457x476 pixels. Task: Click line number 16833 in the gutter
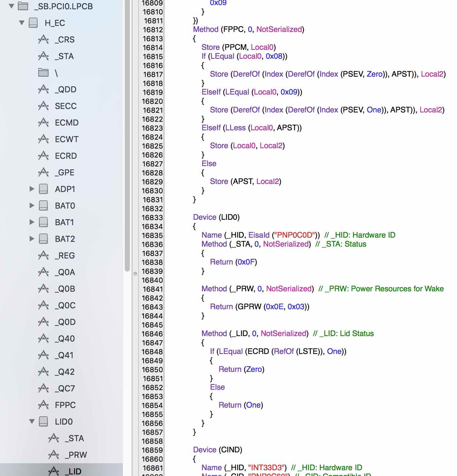(x=153, y=218)
